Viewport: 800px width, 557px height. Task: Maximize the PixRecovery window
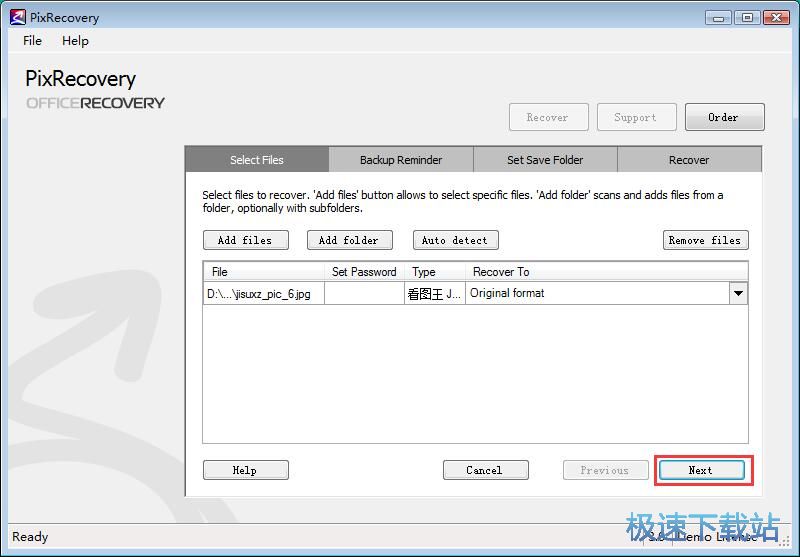[x=747, y=18]
